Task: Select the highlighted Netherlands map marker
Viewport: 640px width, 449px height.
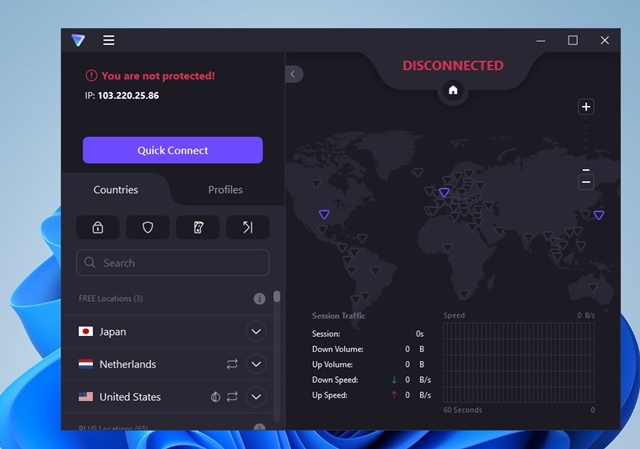Action: (x=444, y=192)
